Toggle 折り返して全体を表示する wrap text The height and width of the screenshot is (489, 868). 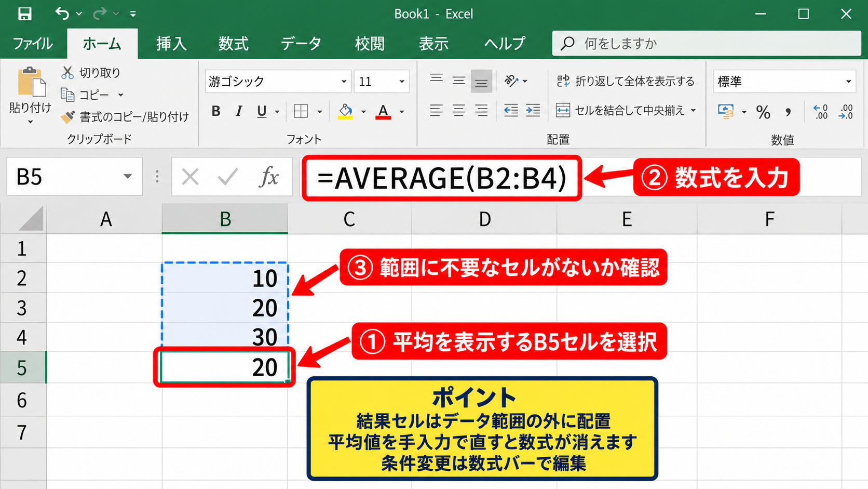click(x=626, y=81)
